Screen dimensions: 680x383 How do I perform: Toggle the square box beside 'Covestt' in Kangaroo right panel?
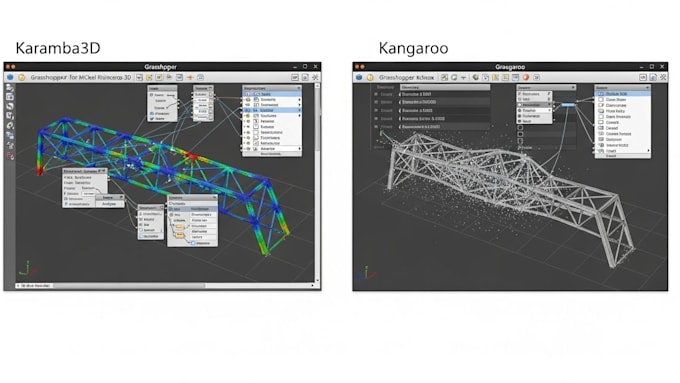coord(601,122)
